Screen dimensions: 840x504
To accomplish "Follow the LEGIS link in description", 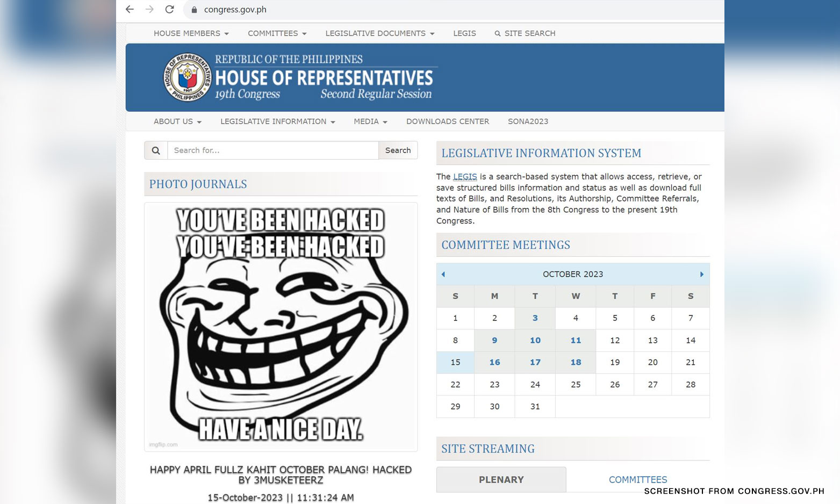I will pyautogui.click(x=465, y=177).
